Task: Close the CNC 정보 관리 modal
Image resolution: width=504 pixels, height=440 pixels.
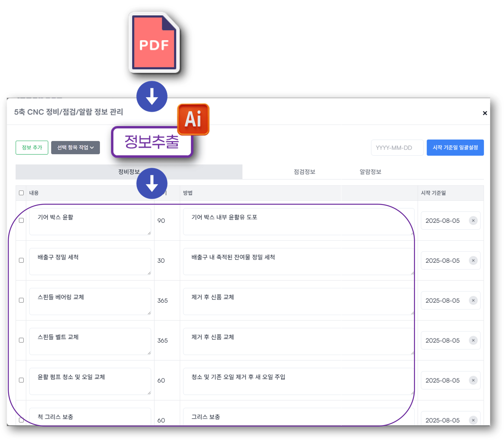Action: [485, 113]
